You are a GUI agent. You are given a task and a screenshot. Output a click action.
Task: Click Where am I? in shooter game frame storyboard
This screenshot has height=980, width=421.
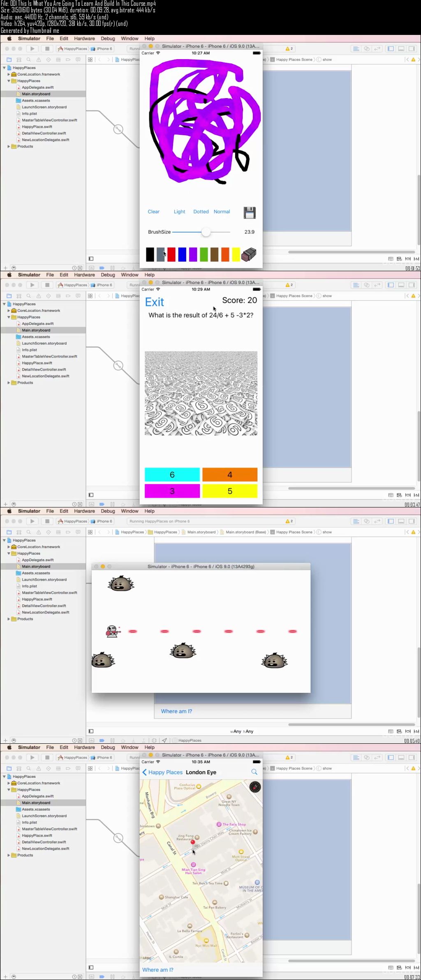[x=176, y=711]
